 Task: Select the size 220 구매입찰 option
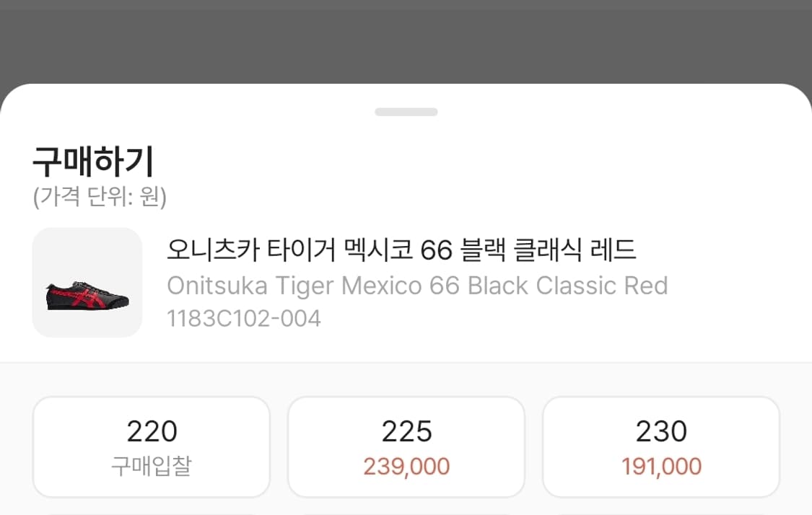151,446
